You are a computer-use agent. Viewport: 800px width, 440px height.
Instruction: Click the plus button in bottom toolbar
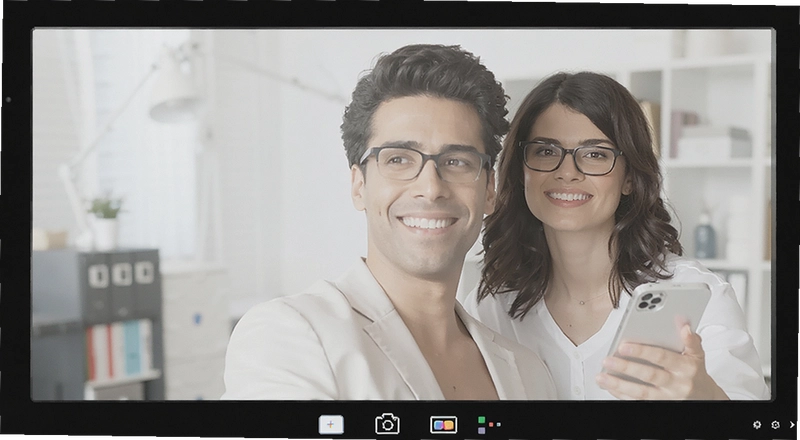pos(331,425)
